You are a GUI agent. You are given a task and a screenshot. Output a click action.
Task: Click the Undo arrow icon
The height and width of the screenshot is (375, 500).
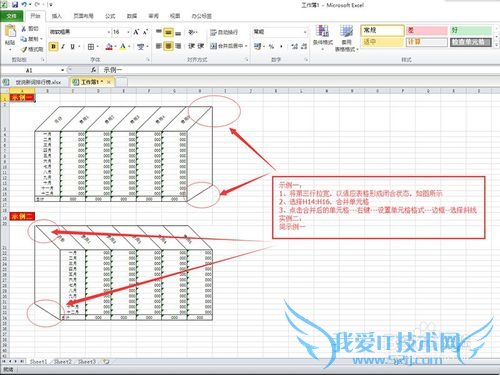point(24,5)
